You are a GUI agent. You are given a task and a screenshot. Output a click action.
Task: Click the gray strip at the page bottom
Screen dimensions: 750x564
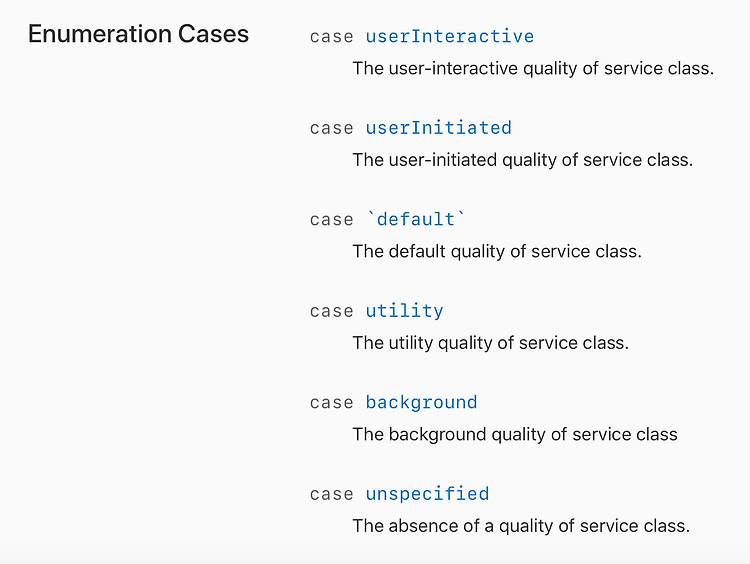[x=375, y=559]
